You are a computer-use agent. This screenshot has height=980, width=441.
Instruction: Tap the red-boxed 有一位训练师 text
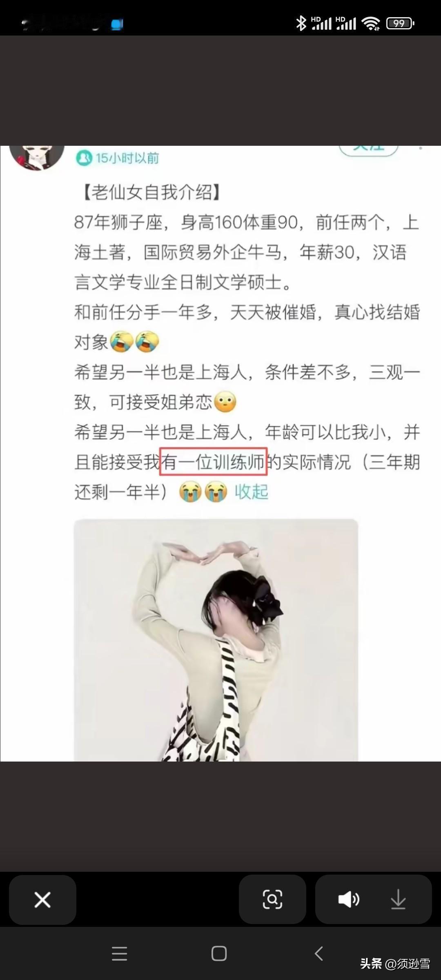point(213,462)
